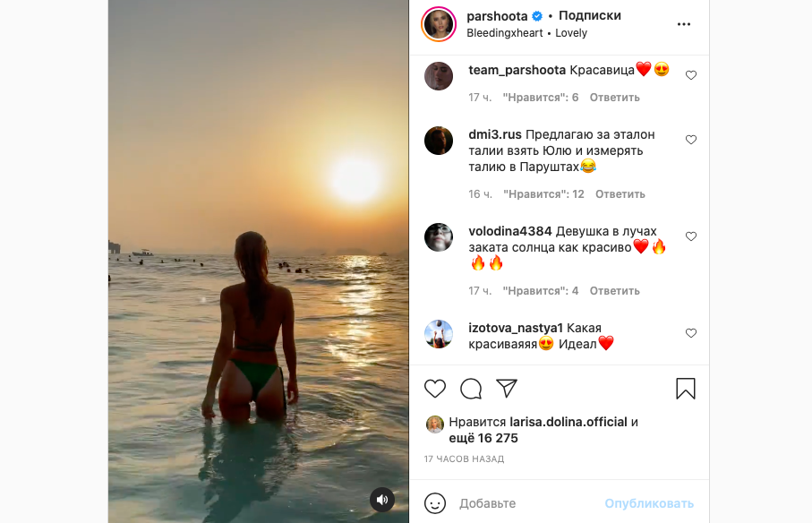
Task: Open parshoota profile avatar
Action: click(x=439, y=24)
